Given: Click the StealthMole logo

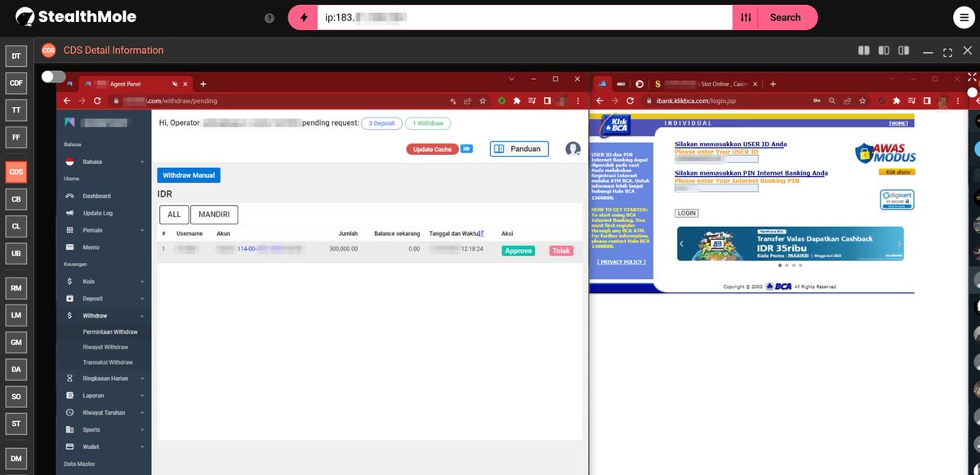Looking at the screenshot, I should (76, 16).
